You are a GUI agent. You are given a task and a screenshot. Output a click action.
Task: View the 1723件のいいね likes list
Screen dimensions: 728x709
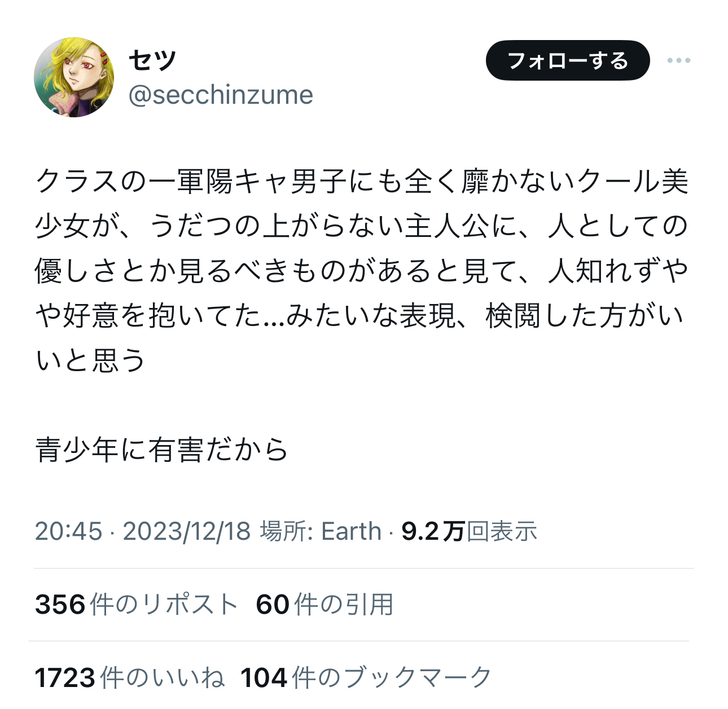click(130, 677)
